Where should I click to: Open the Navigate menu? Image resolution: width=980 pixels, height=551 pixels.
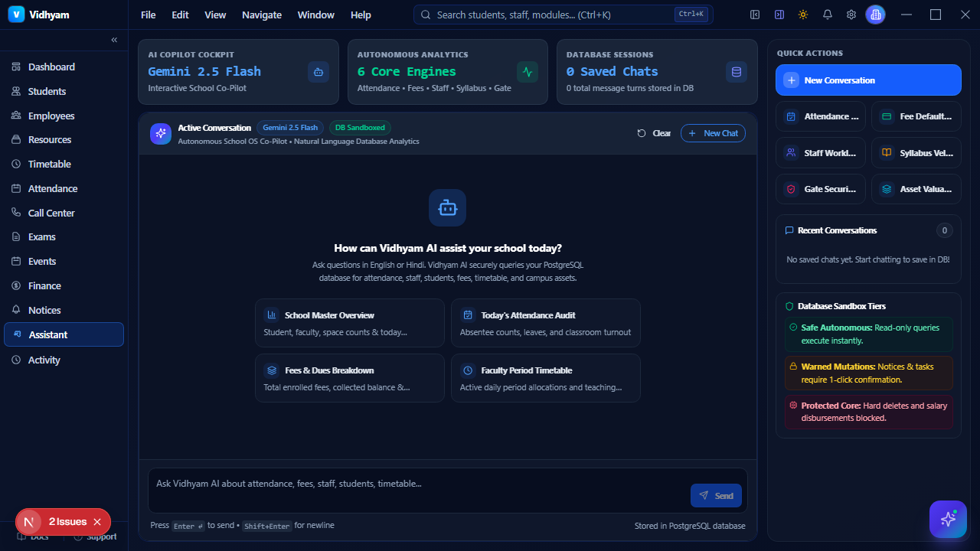[x=262, y=15]
